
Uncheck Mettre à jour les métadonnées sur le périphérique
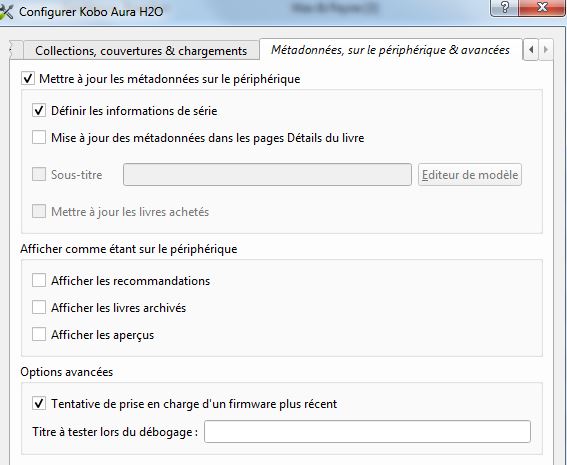coord(28,78)
